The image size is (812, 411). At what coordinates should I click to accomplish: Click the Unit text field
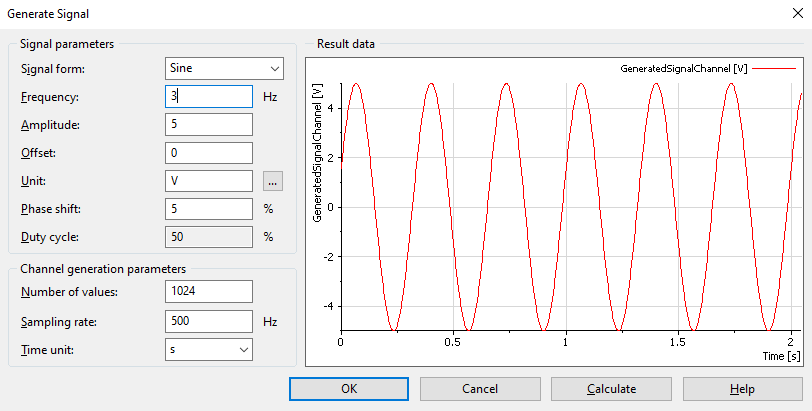208,181
